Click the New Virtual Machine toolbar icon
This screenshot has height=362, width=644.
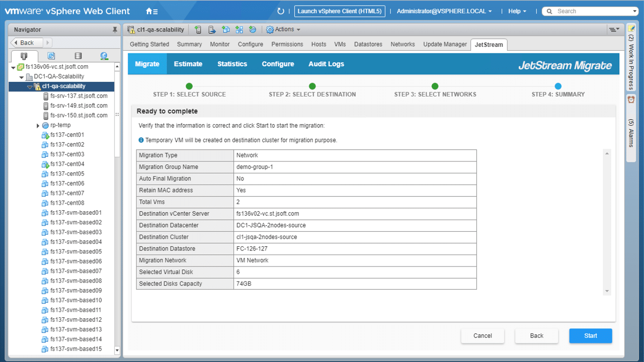point(225,30)
